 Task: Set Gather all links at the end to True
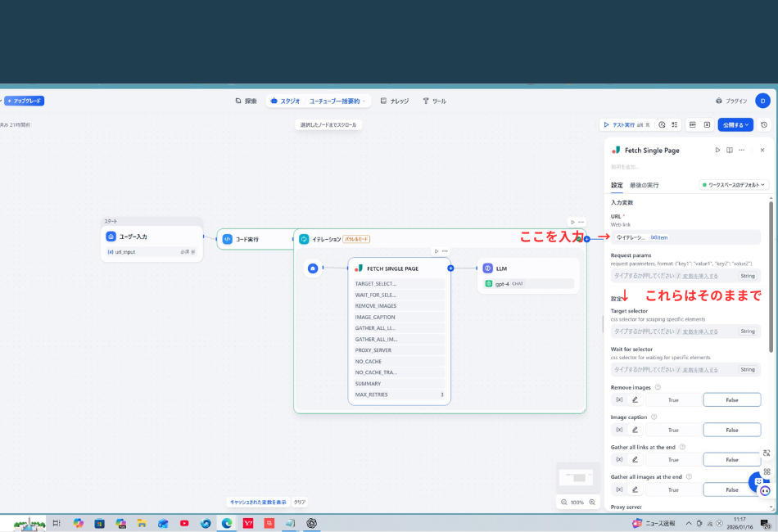[x=673, y=460]
